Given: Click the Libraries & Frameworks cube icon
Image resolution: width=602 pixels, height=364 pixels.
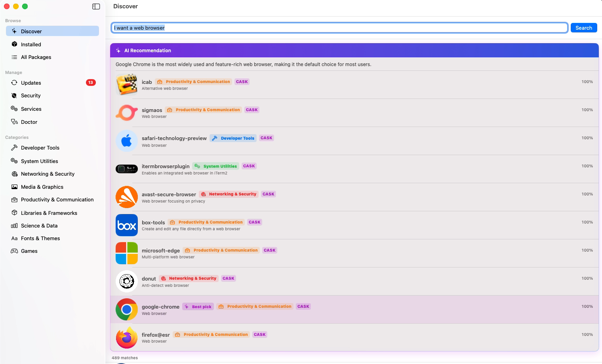Looking at the screenshot, I should click(x=14, y=213).
